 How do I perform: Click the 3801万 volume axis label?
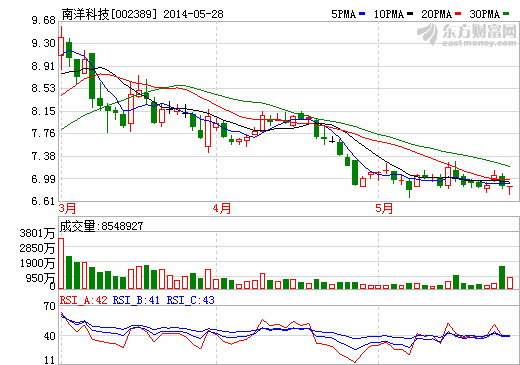click(37, 233)
